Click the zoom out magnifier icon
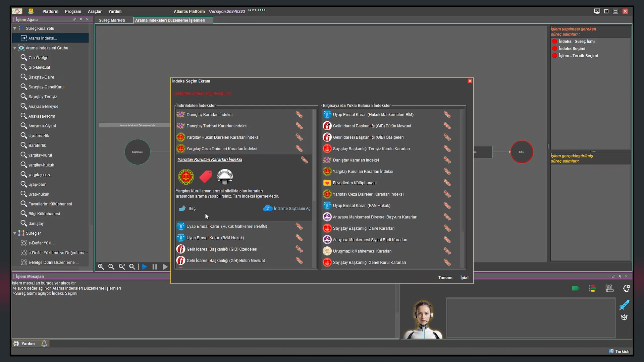Viewport: 644px width, 362px height. coord(111,267)
